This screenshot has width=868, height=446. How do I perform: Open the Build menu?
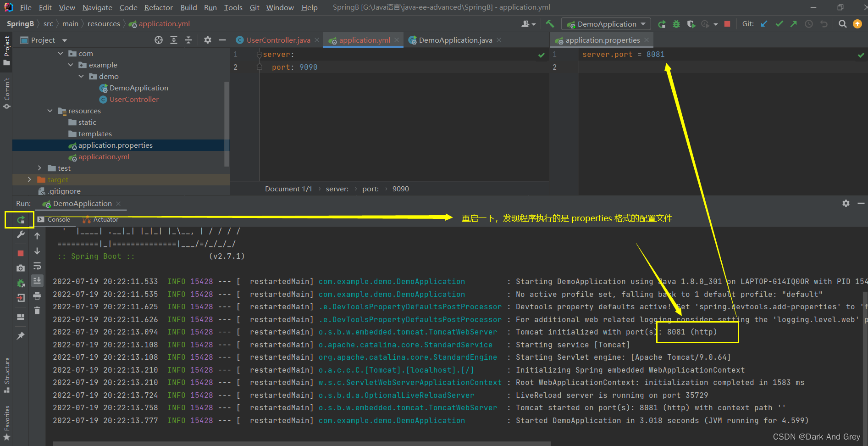coord(188,7)
